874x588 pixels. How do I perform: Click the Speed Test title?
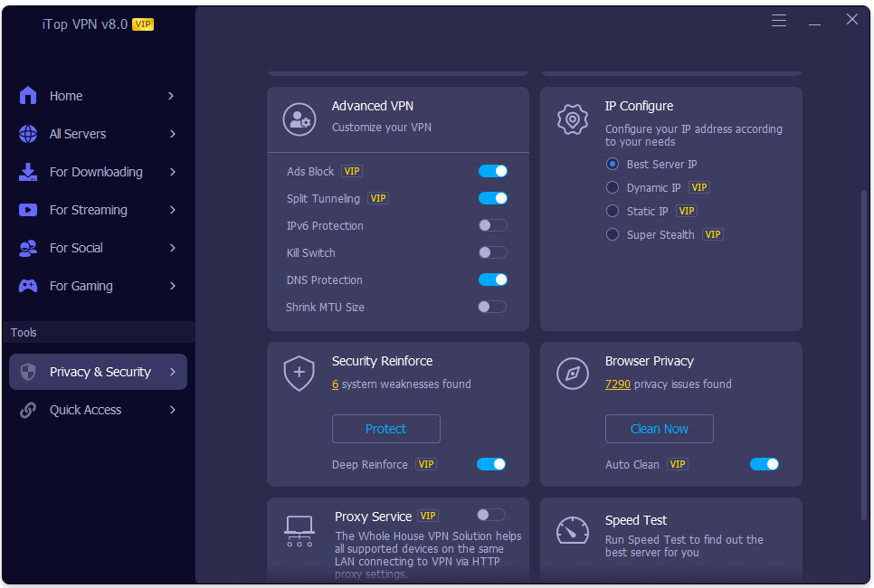(635, 520)
